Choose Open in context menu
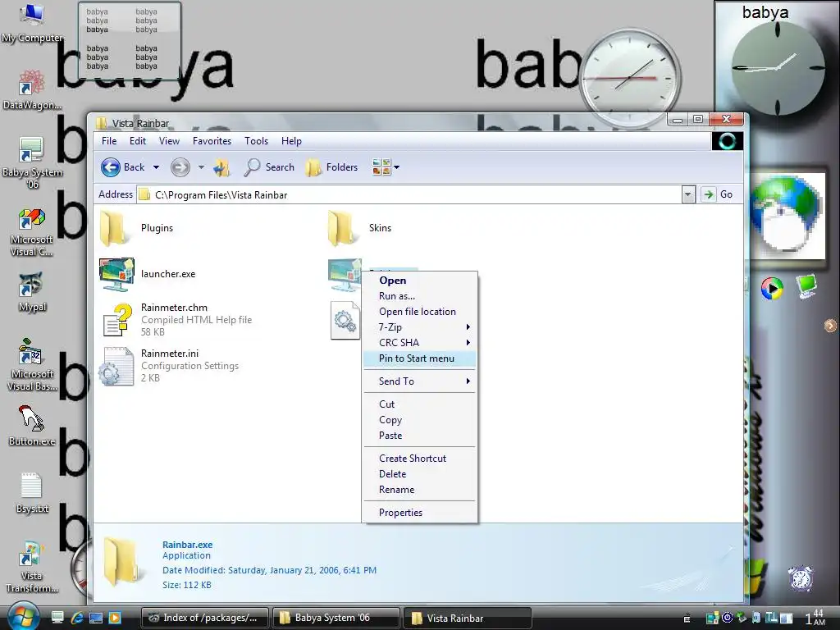Image resolution: width=840 pixels, height=630 pixels. pyautogui.click(x=419, y=281)
